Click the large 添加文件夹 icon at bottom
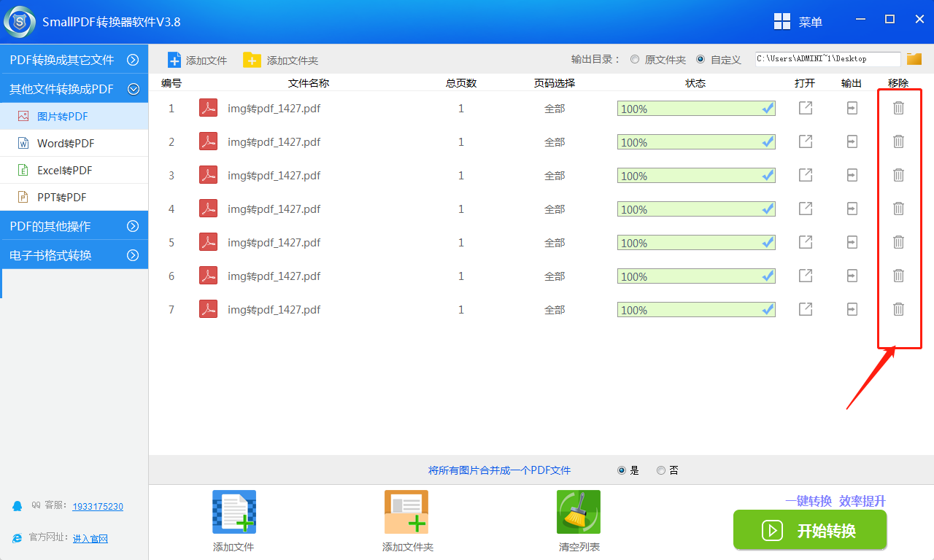934x560 pixels. pos(406,512)
